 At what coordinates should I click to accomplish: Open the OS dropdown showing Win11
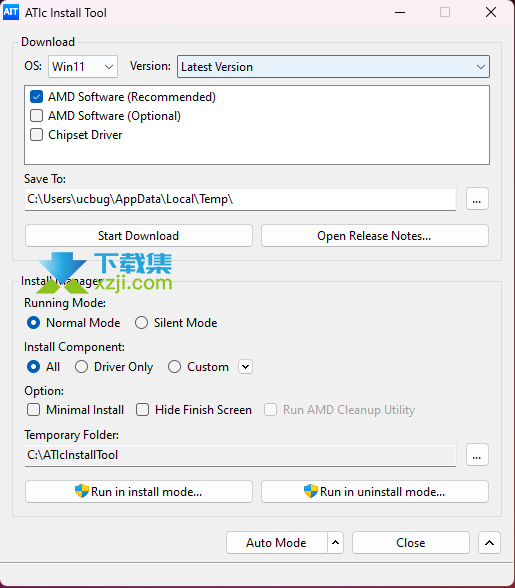[83, 67]
